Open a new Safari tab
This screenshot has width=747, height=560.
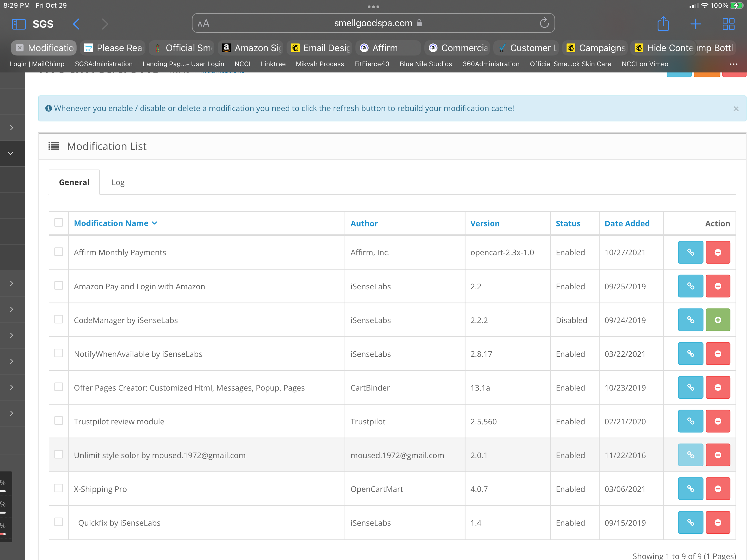point(695,24)
